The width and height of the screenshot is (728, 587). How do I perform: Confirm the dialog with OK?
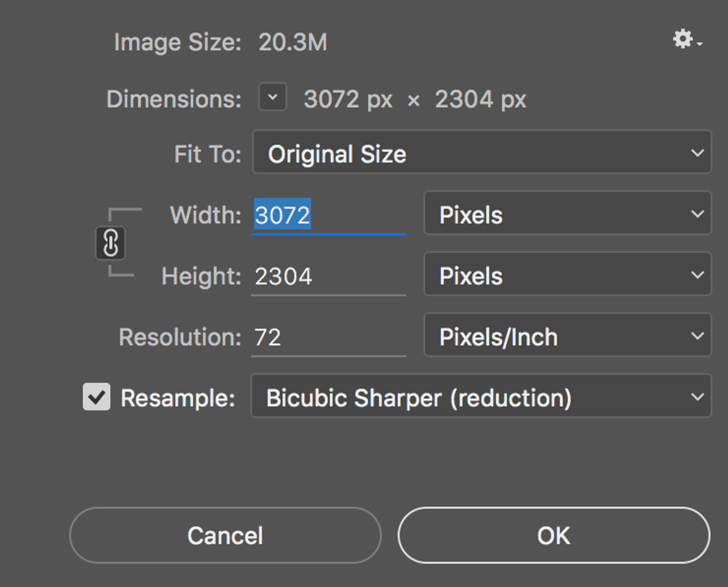553,535
